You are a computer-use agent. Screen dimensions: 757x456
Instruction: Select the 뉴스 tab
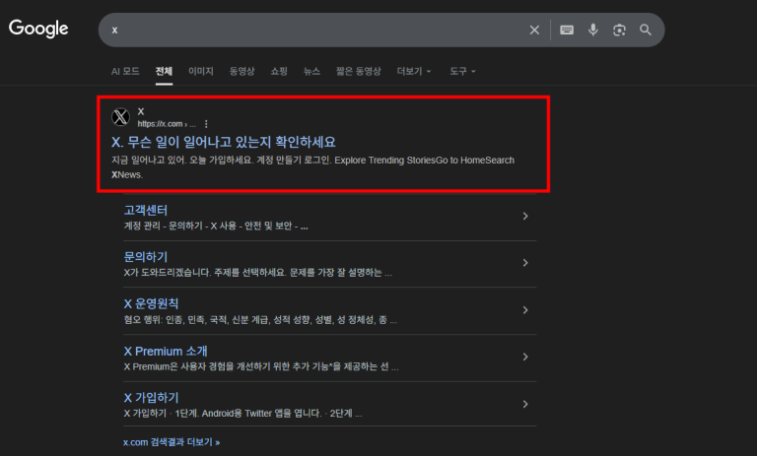coord(312,71)
